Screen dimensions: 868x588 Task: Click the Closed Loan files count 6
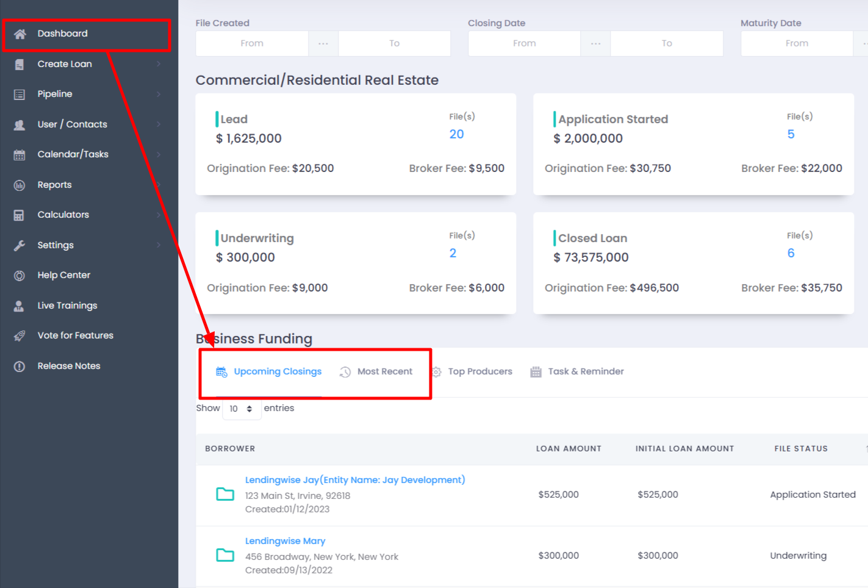[x=791, y=253]
